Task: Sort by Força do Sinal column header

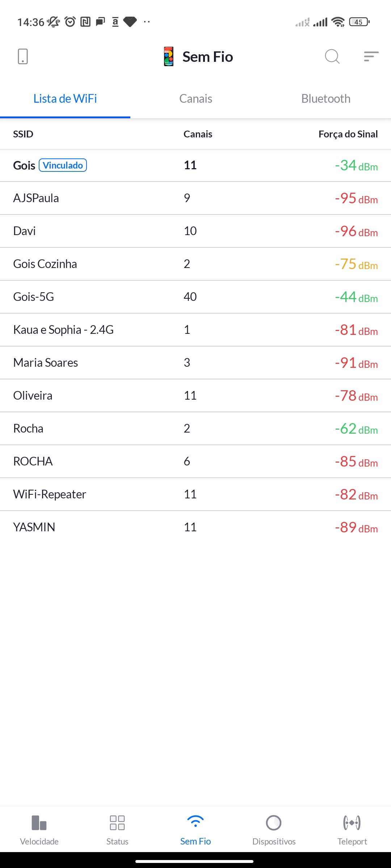Action: tap(348, 134)
